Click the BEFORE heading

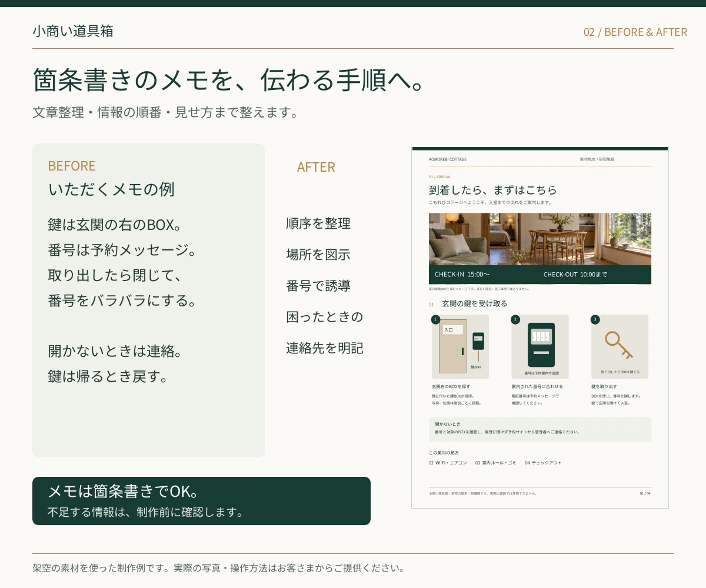click(x=72, y=166)
